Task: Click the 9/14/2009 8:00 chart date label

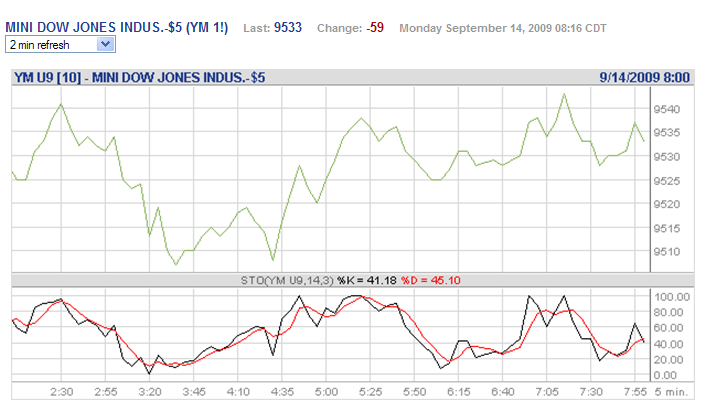Action: click(644, 77)
